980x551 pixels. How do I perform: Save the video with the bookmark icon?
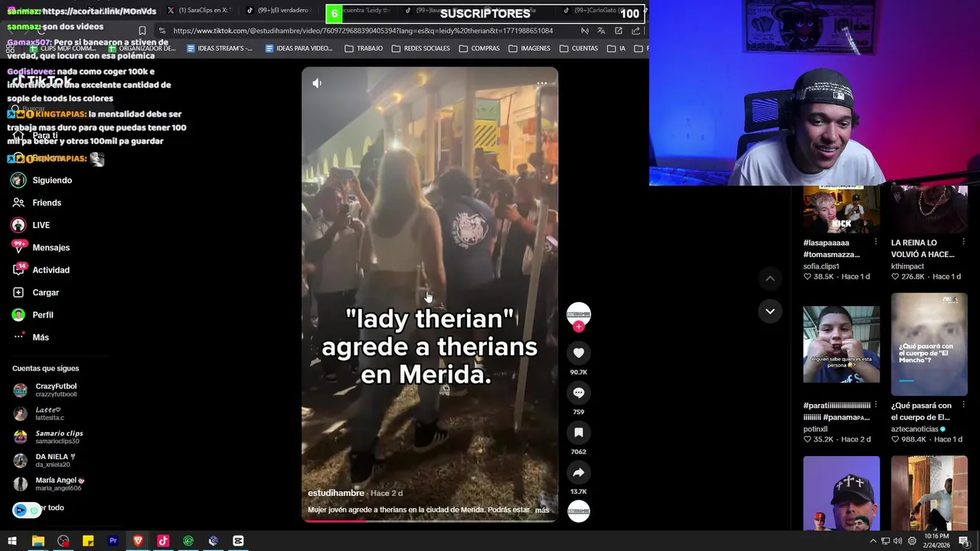tap(579, 432)
